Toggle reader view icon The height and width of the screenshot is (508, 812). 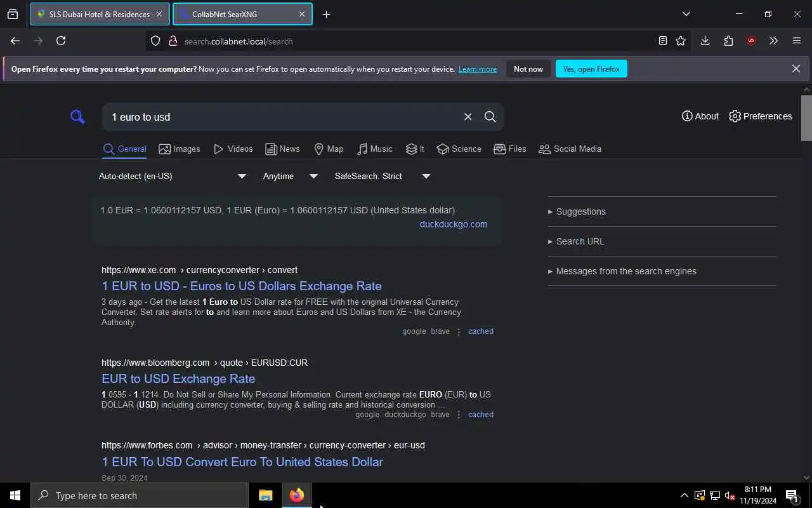662,41
